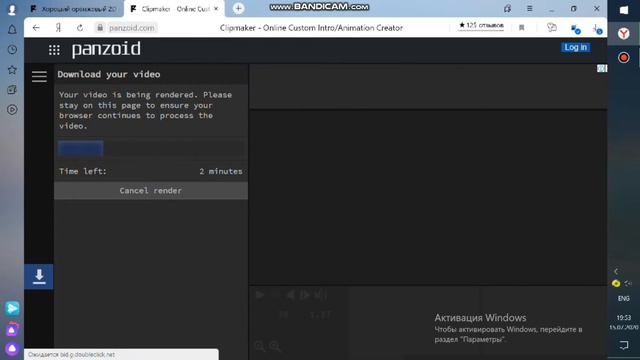
Task: Cancel render of the video
Action: (151, 191)
